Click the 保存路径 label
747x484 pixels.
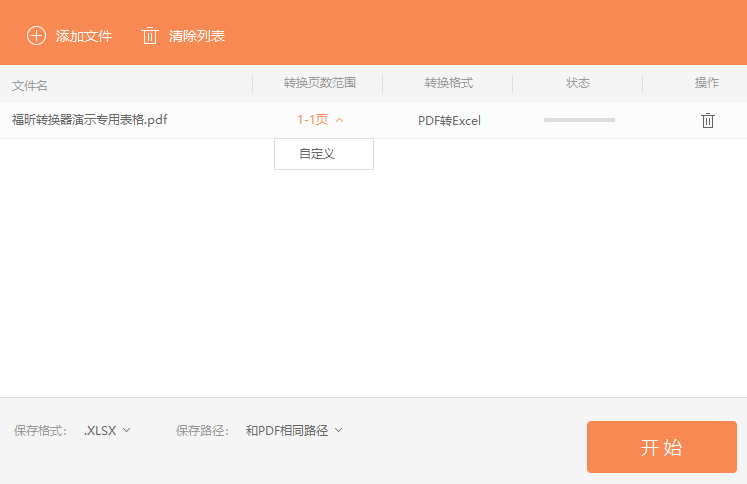(x=202, y=431)
